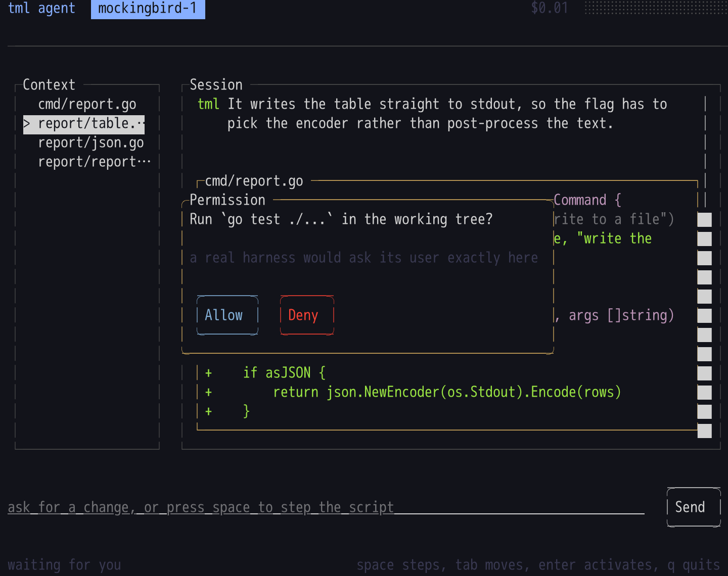The image size is (728, 576).
Task: Select the highlighted report/table file in Context
Action: [x=84, y=124]
